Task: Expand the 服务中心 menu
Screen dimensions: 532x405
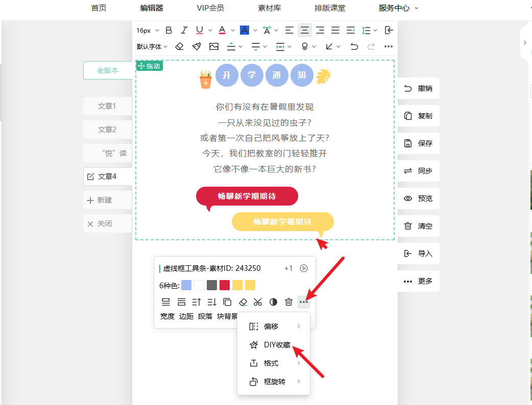Action: tap(398, 8)
